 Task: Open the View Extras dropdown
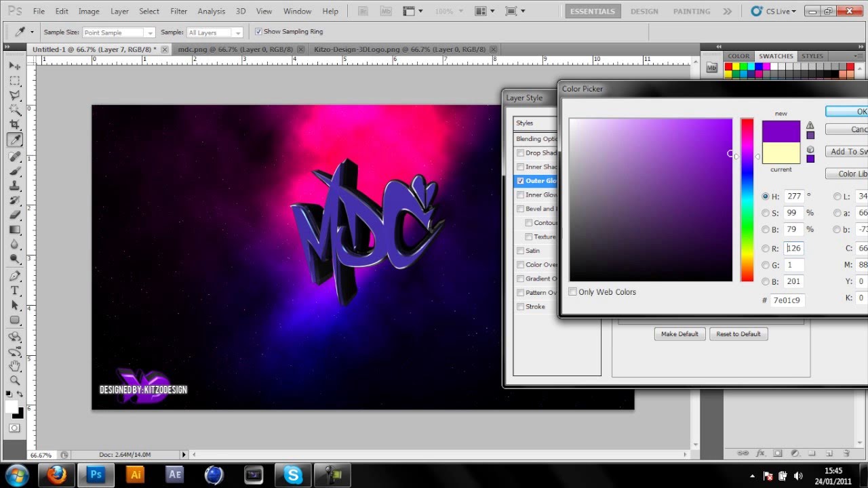(412, 12)
